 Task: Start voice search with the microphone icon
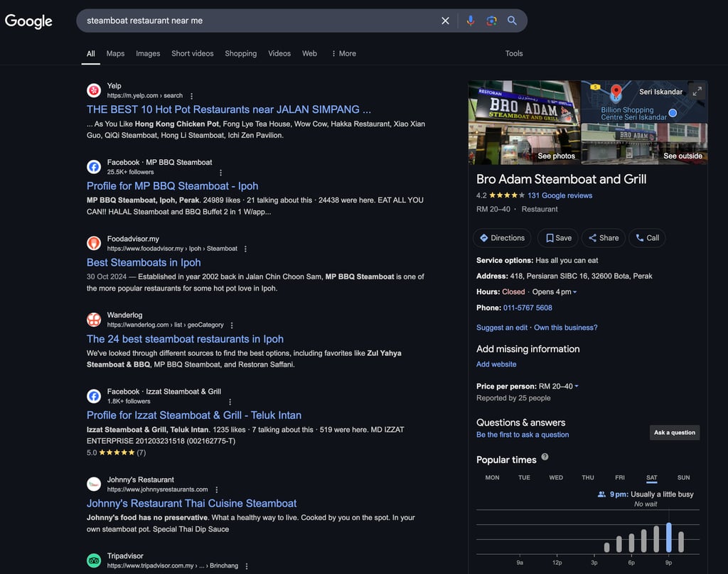click(471, 21)
